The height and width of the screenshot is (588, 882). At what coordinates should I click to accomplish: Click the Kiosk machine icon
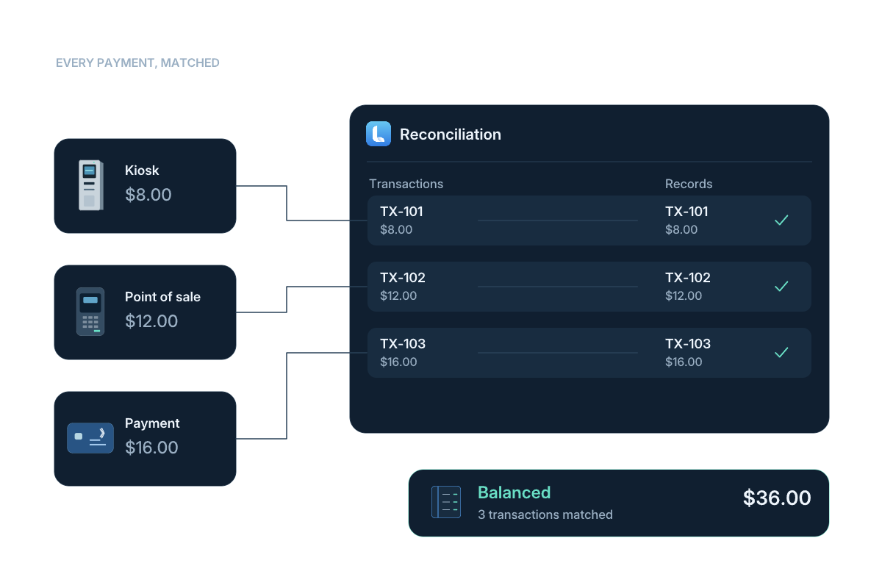[90, 185]
